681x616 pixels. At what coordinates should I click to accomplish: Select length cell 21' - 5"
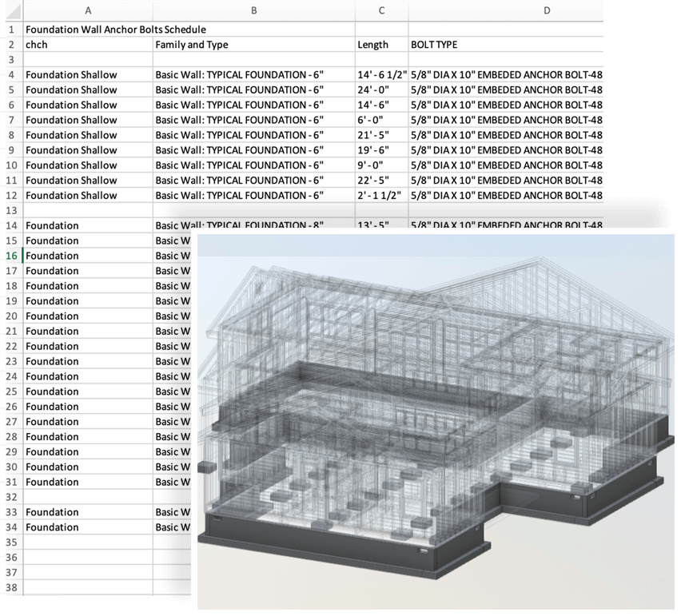click(381, 135)
